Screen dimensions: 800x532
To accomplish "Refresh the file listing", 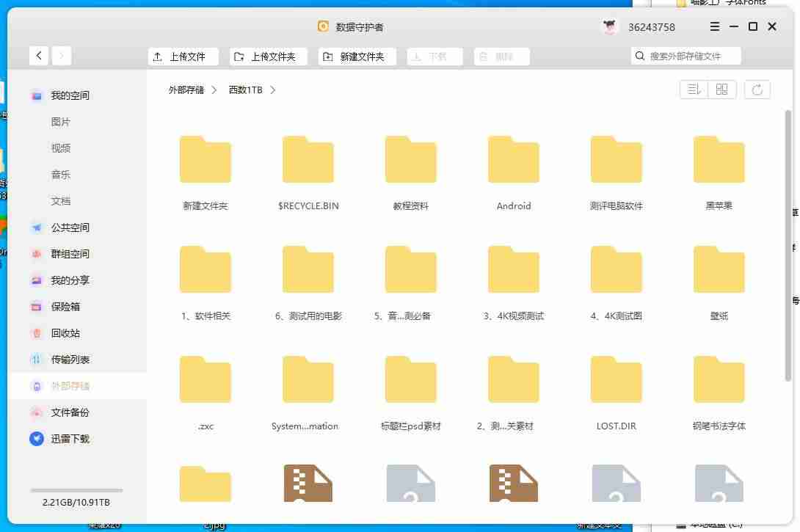I will click(757, 90).
